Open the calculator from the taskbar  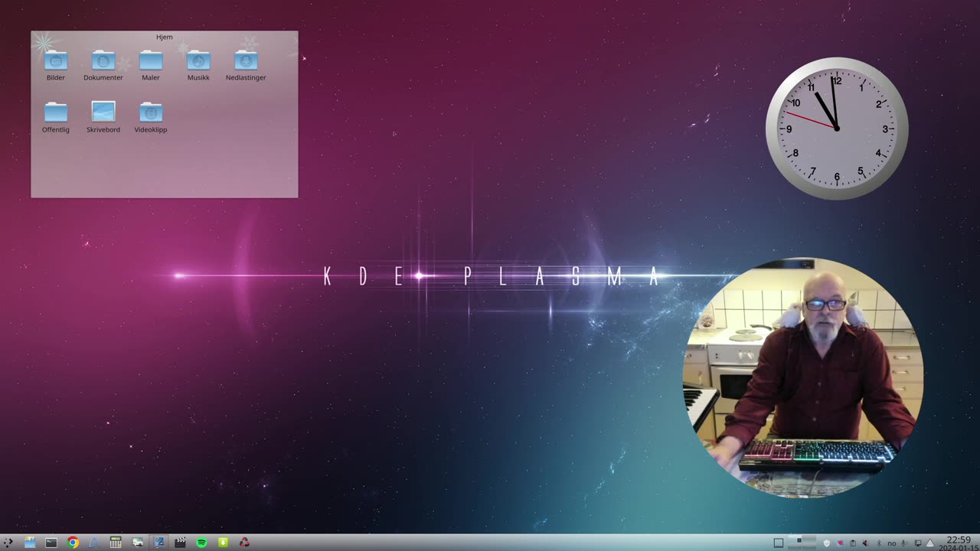(x=116, y=543)
